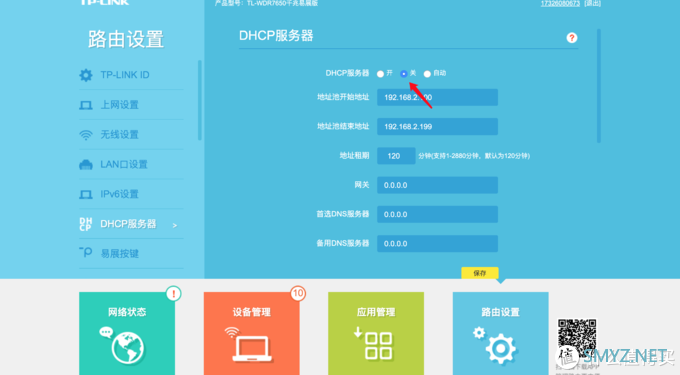Screen dimensions: 680x375
Task: Open LAN口设置 menu item
Action: (131, 165)
